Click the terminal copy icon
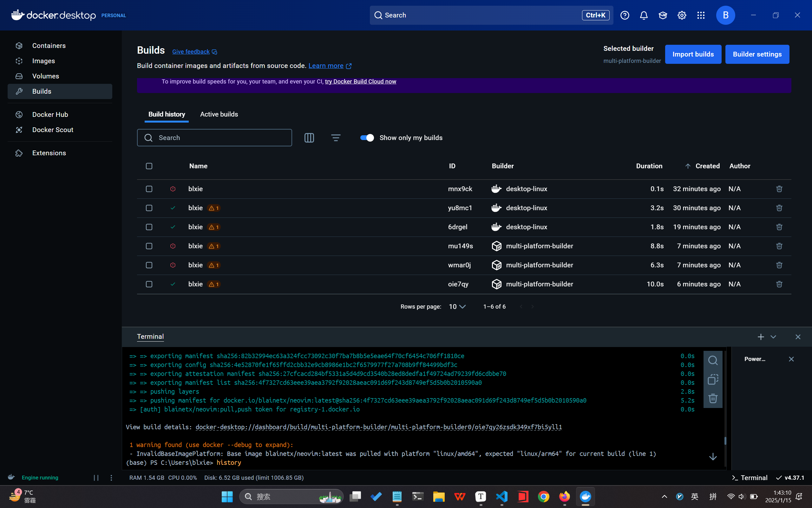 pyautogui.click(x=713, y=380)
